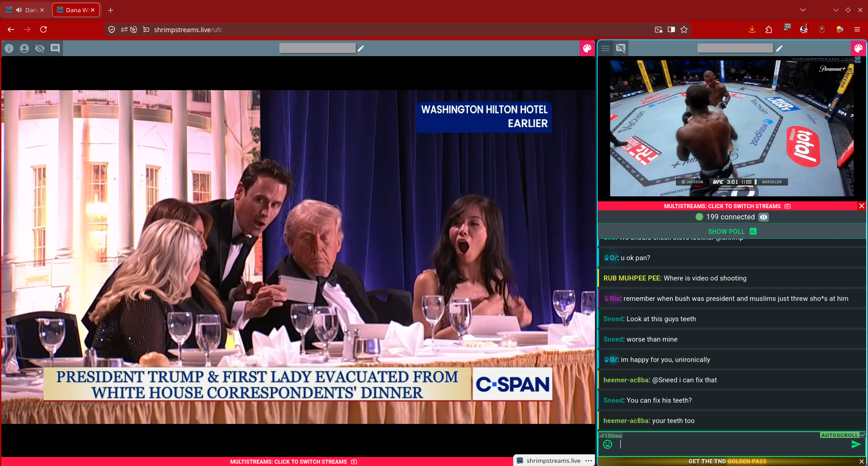Select the active 'Dana W' browser tab

point(76,10)
